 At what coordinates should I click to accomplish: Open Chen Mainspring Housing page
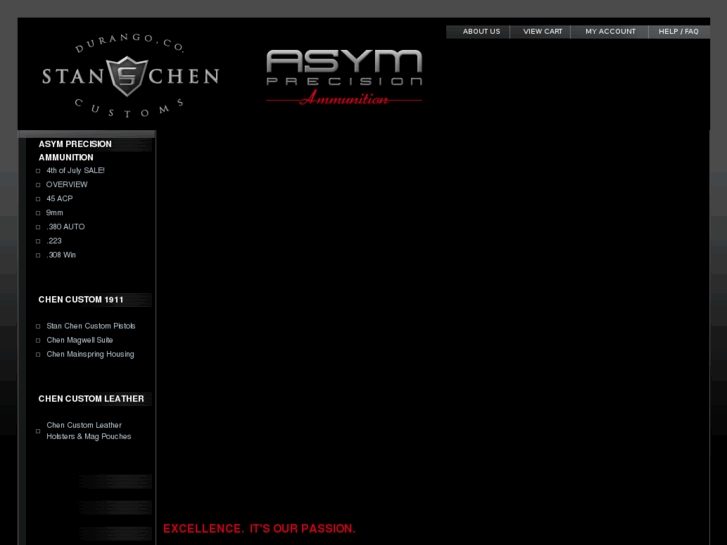pos(90,354)
